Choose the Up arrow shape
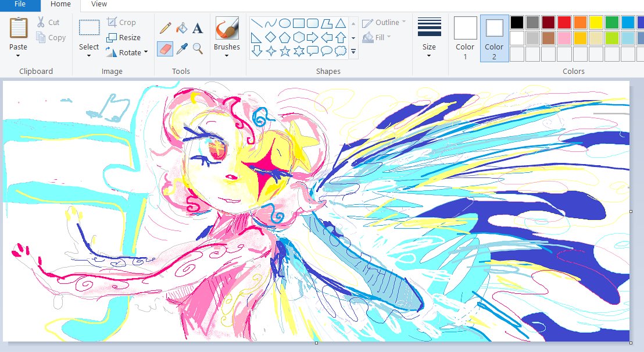Screen dimensions: 644x352 click(341, 37)
